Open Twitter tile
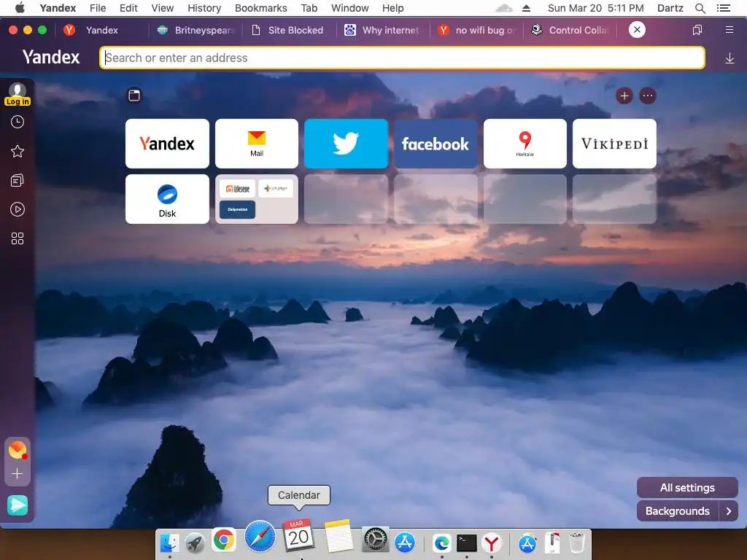747x560 pixels. coord(346,144)
